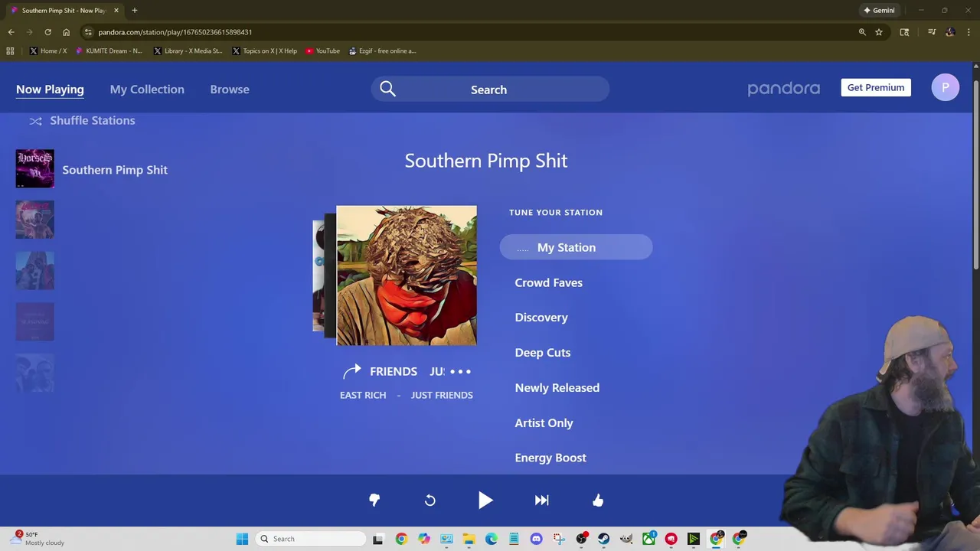Start playback with the play button
Viewport: 980px width, 551px height.
tap(485, 500)
